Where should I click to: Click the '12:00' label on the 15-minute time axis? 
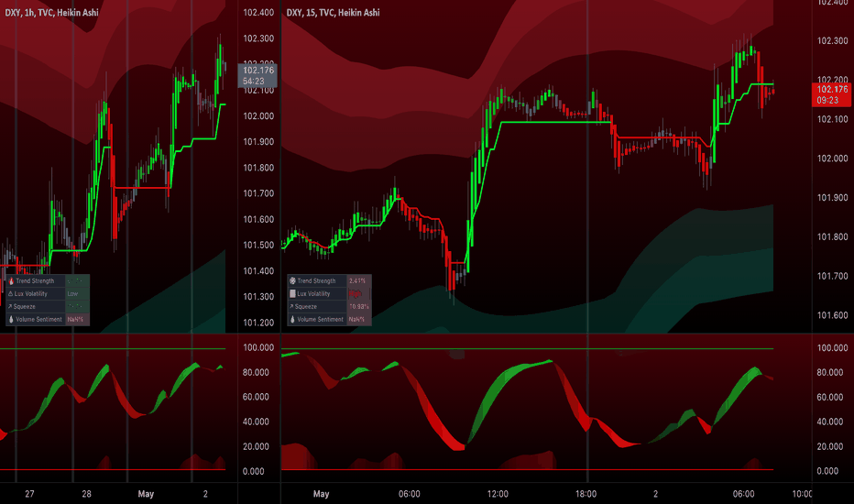[x=498, y=494]
